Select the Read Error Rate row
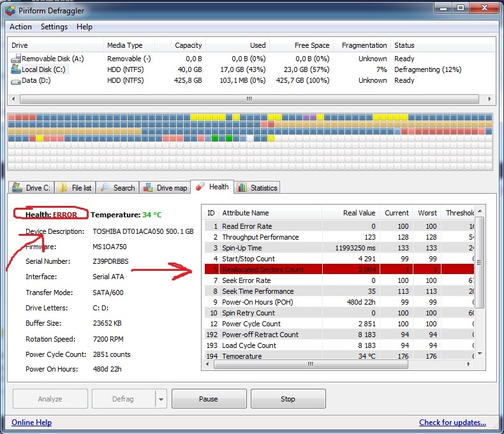This screenshot has height=434, width=504. 339,226
